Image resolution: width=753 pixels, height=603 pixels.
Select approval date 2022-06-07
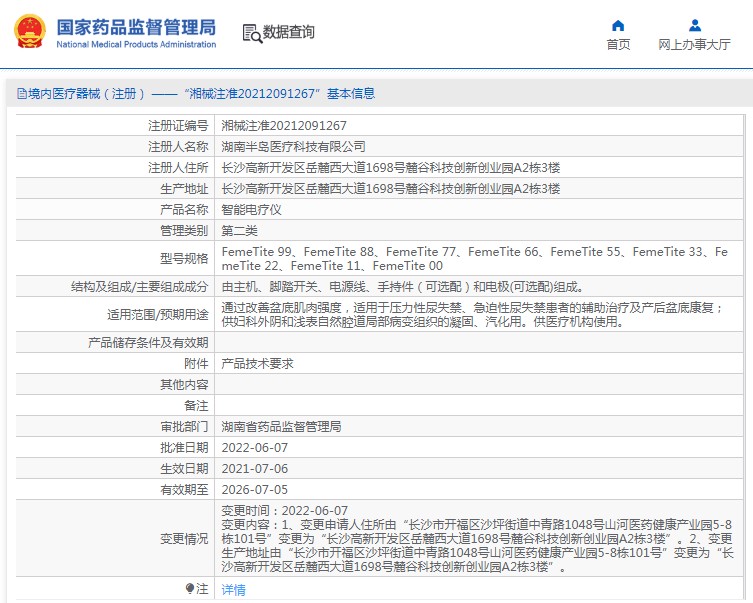(x=255, y=448)
